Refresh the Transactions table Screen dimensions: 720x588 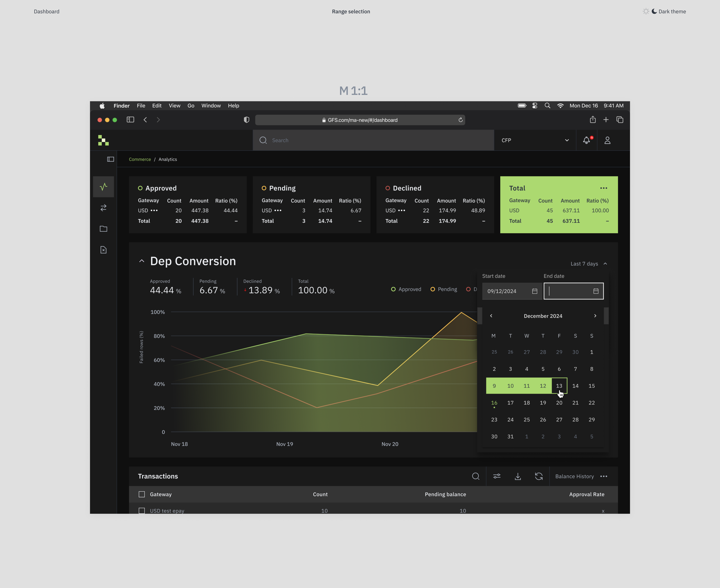click(538, 476)
